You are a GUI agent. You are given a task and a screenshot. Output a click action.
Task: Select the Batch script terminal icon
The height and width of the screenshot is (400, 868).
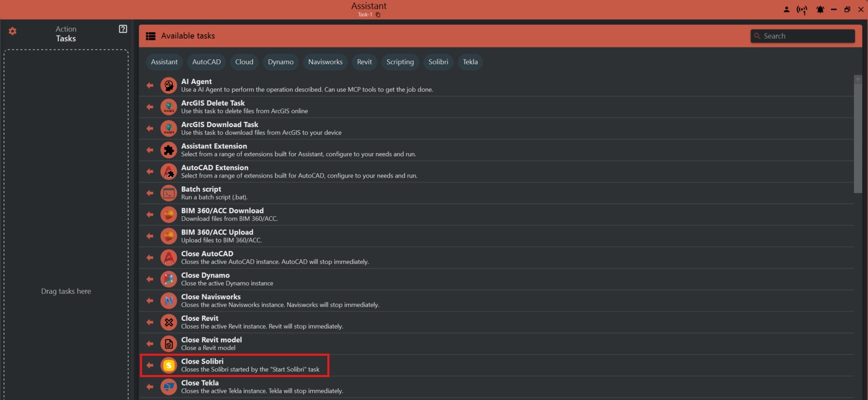(x=169, y=193)
